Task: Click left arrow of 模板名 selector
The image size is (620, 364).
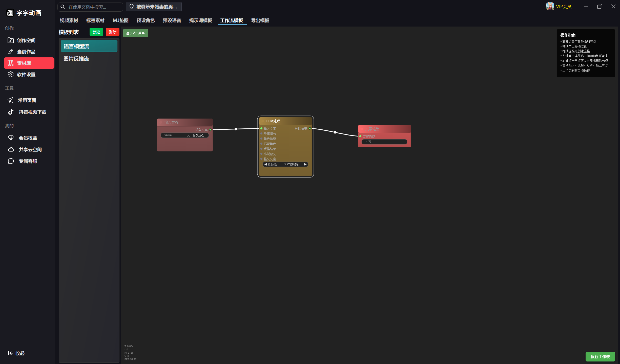Action: (265, 164)
